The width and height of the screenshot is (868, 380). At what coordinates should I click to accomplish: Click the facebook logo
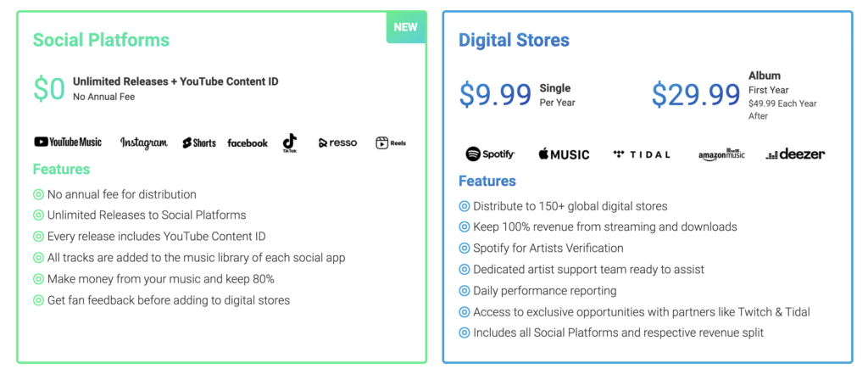(248, 142)
